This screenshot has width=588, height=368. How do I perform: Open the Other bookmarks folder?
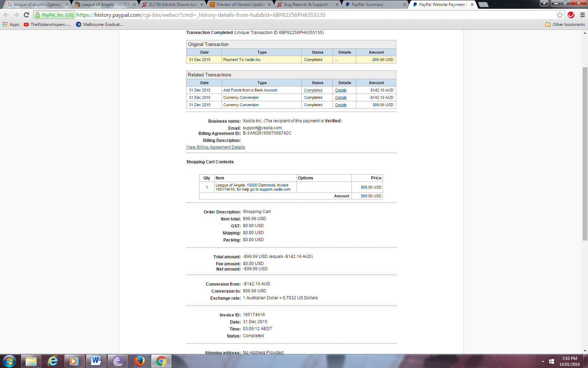click(565, 25)
